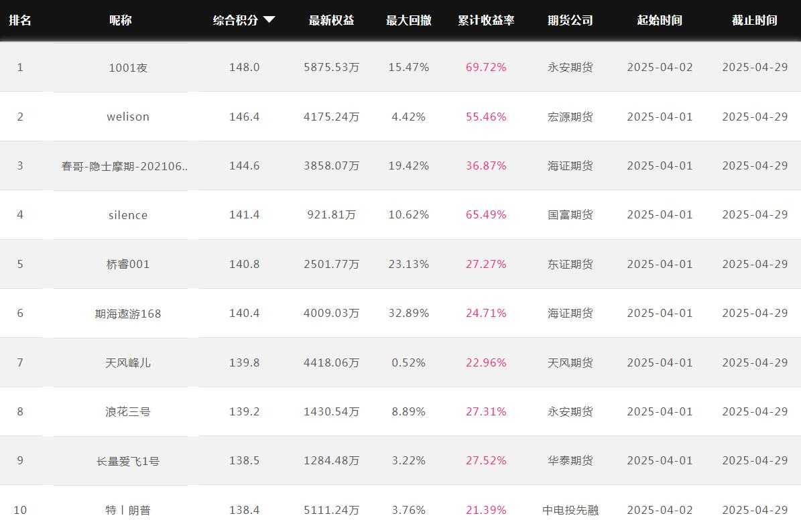The height and width of the screenshot is (532, 801).
Task: Select score value 141.4
Action: click(x=244, y=215)
